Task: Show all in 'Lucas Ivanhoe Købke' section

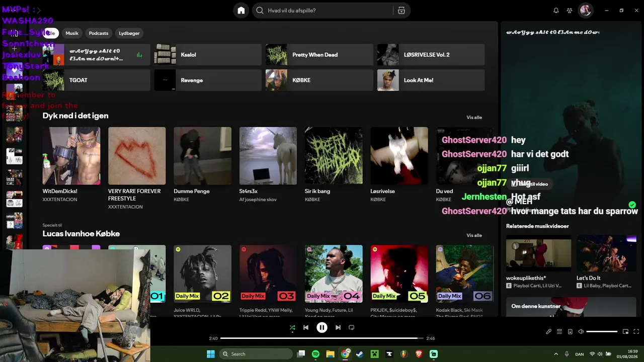Action: click(474, 235)
